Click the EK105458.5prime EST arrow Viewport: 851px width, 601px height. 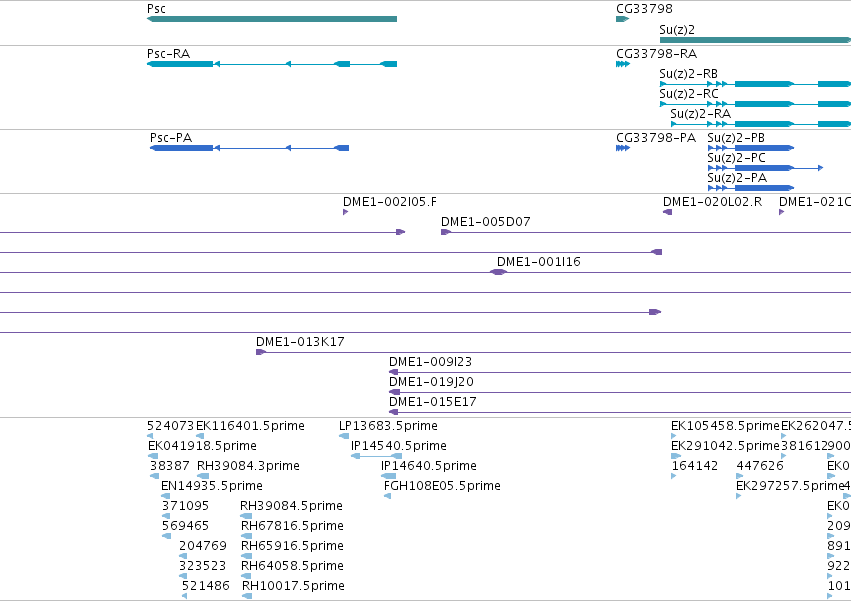674,435
